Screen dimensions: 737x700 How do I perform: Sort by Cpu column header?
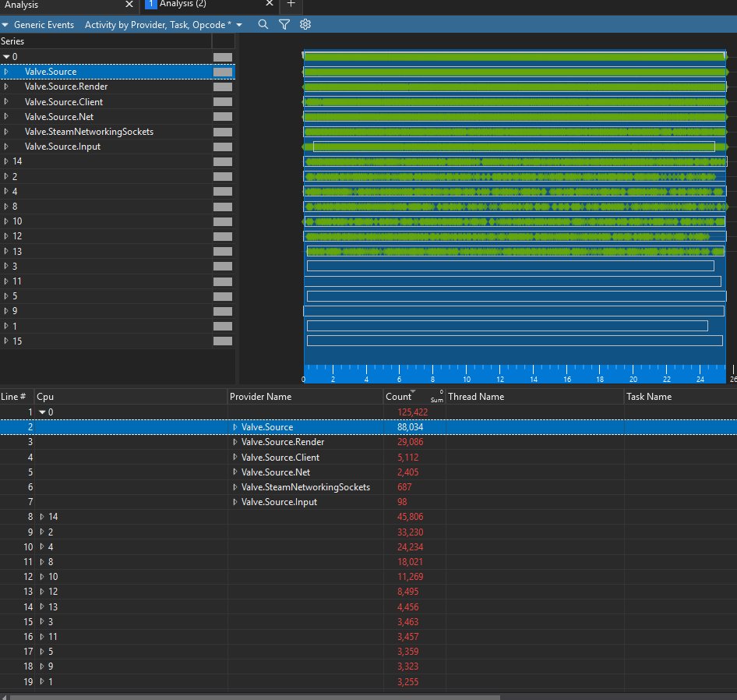click(x=45, y=397)
